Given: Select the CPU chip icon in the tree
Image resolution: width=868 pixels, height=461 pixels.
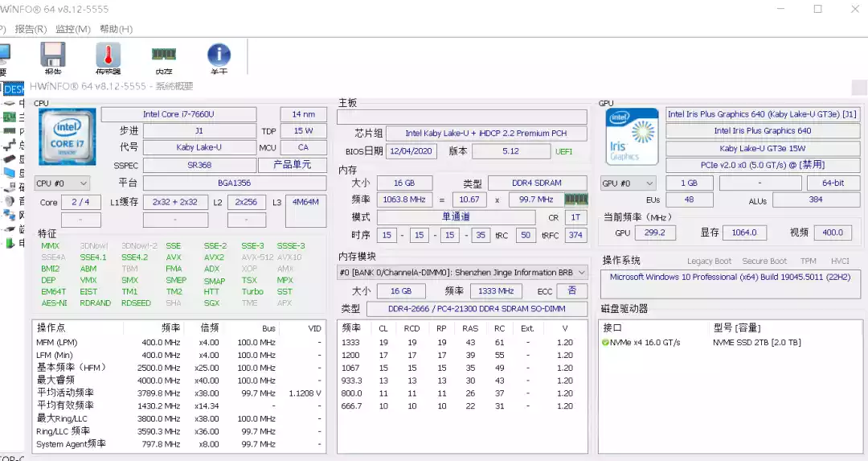Looking at the screenshot, I should [x=10, y=103].
